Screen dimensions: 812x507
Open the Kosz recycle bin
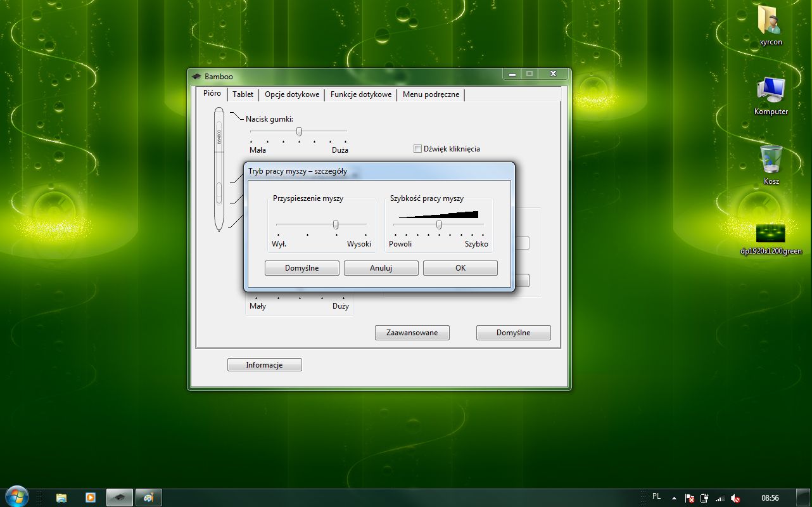(771, 165)
